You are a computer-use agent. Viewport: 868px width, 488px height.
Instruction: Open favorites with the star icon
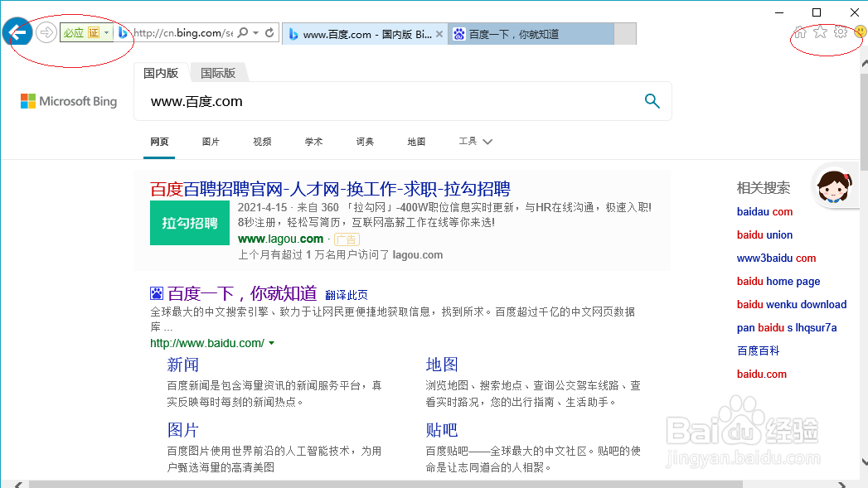tap(821, 32)
